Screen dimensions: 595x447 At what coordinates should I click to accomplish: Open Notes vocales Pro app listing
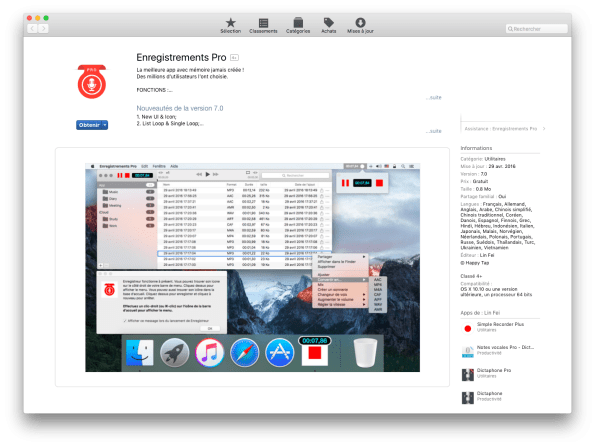click(505, 347)
